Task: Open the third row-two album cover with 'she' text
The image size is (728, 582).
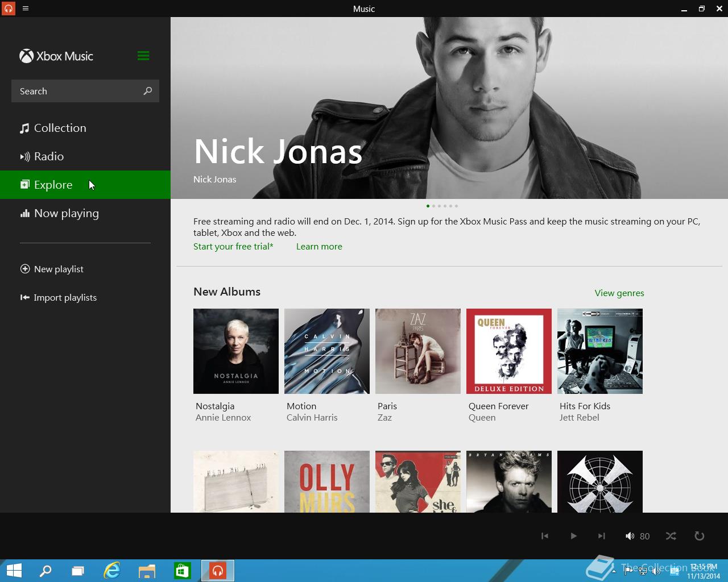Action: pyautogui.click(x=418, y=481)
